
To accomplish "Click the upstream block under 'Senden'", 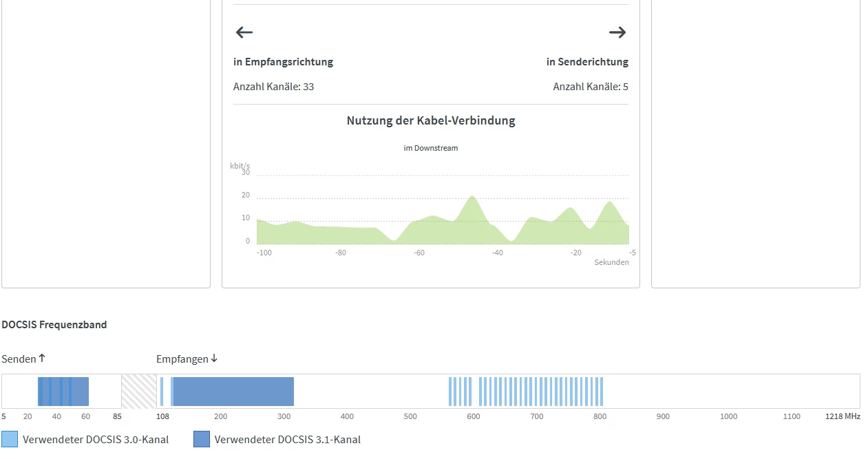I will [x=63, y=391].
